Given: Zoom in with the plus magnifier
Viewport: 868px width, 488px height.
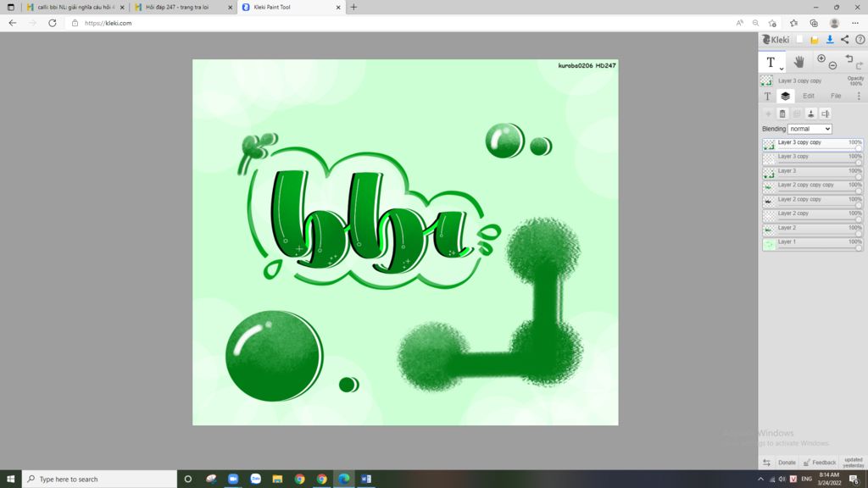Looking at the screenshot, I should 821,58.
